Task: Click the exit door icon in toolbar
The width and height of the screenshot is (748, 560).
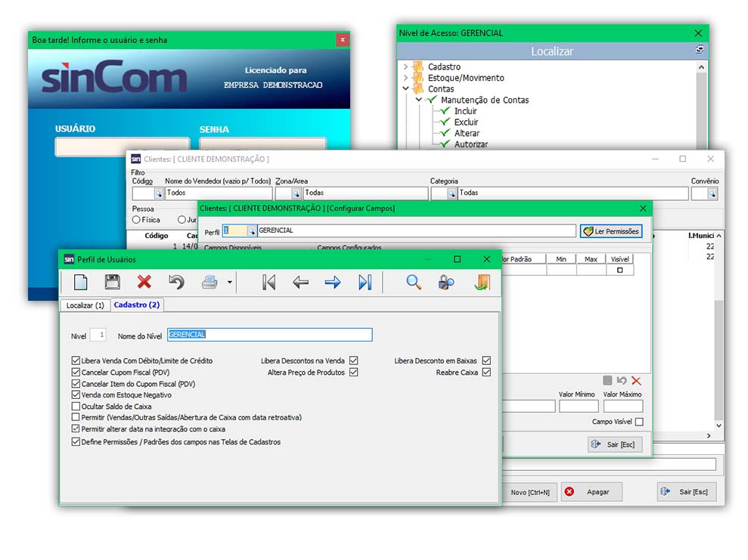Action: (x=483, y=282)
